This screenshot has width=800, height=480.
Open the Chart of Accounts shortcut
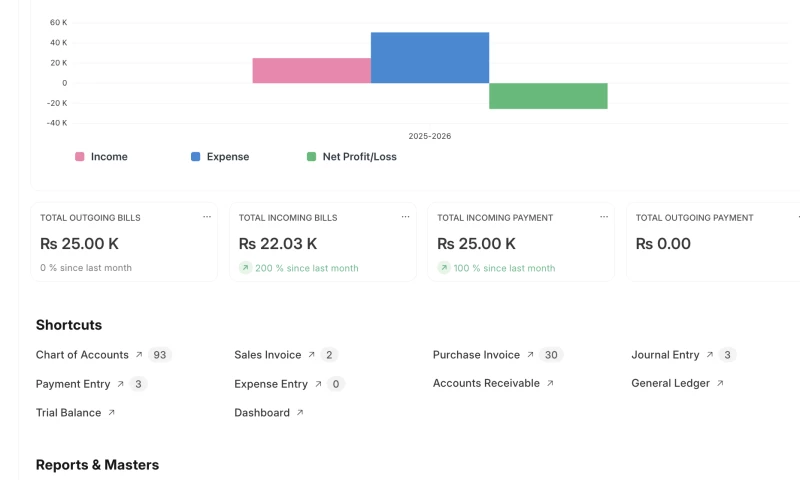tap(82, 355)
